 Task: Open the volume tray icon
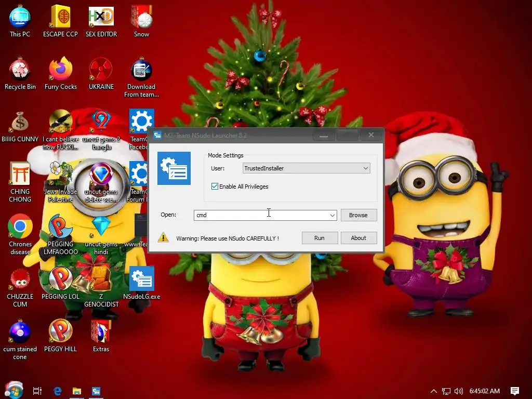coord(458,391)
